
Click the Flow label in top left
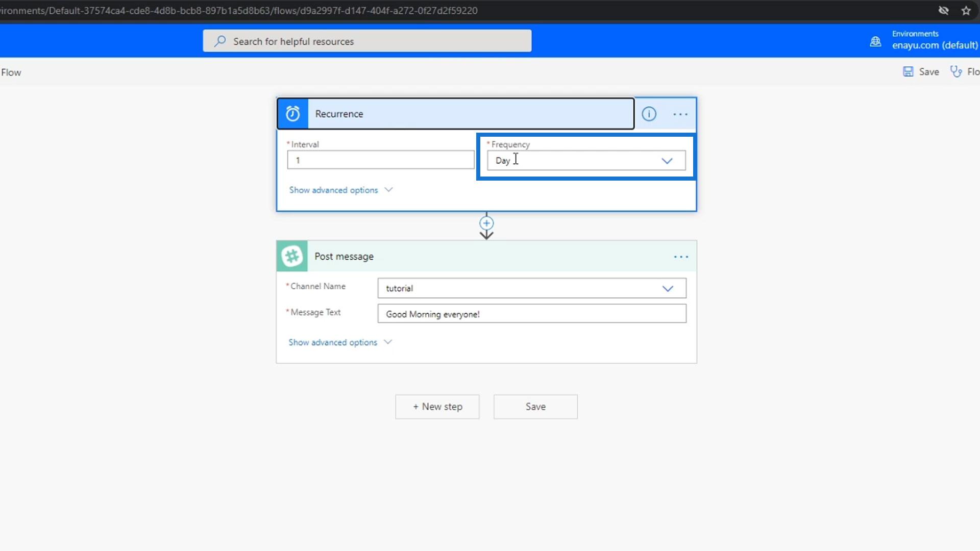(10, 72)
